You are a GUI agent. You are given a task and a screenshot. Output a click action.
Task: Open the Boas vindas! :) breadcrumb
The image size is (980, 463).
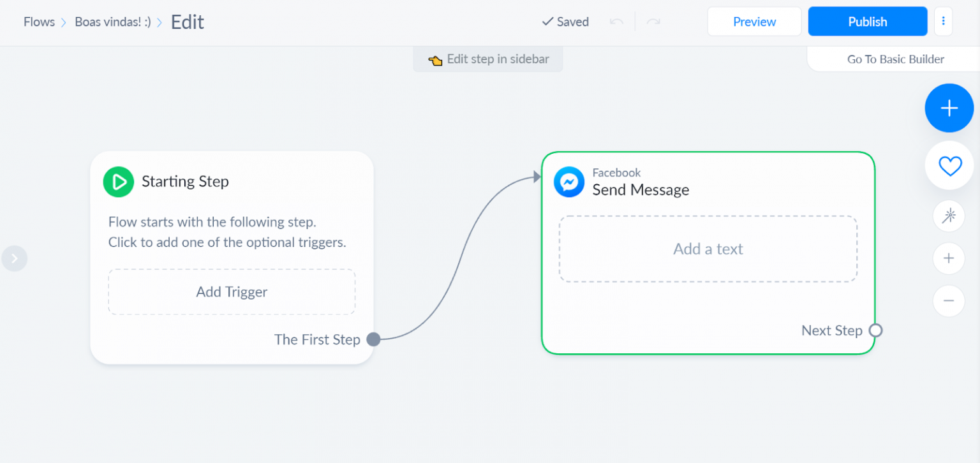point(113,22)
